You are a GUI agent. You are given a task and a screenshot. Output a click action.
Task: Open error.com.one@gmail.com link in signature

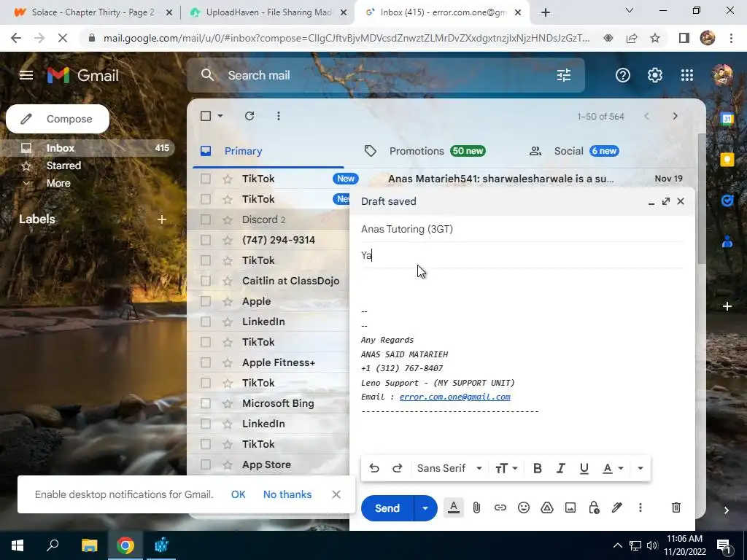point(454,397)
